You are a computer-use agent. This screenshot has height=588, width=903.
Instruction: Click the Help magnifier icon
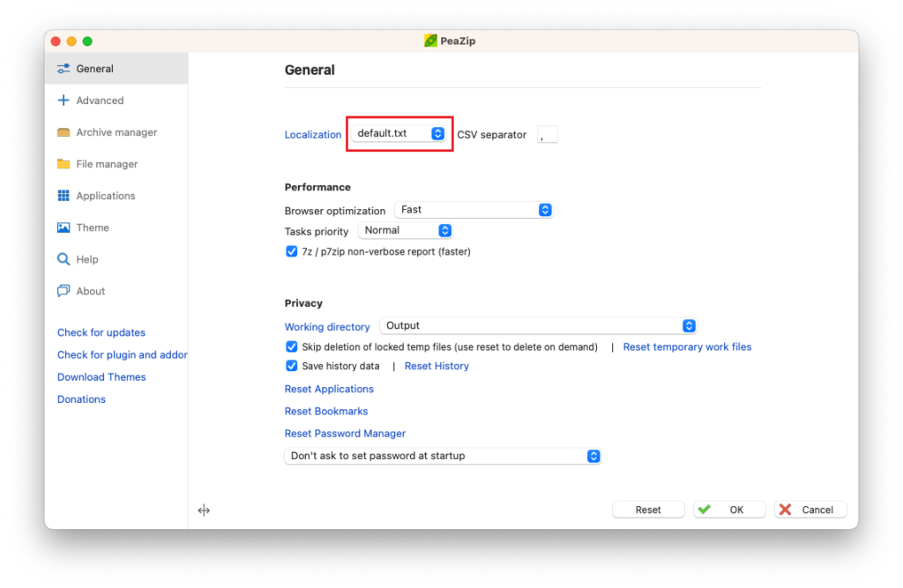(63, 259)
